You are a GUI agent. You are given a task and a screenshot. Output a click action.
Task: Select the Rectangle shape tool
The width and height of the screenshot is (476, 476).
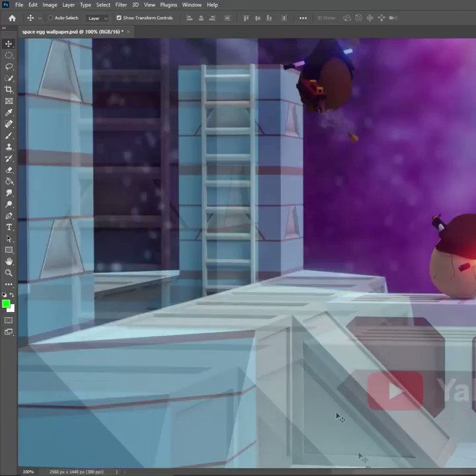pyautogui.click(x=9, y=250)
